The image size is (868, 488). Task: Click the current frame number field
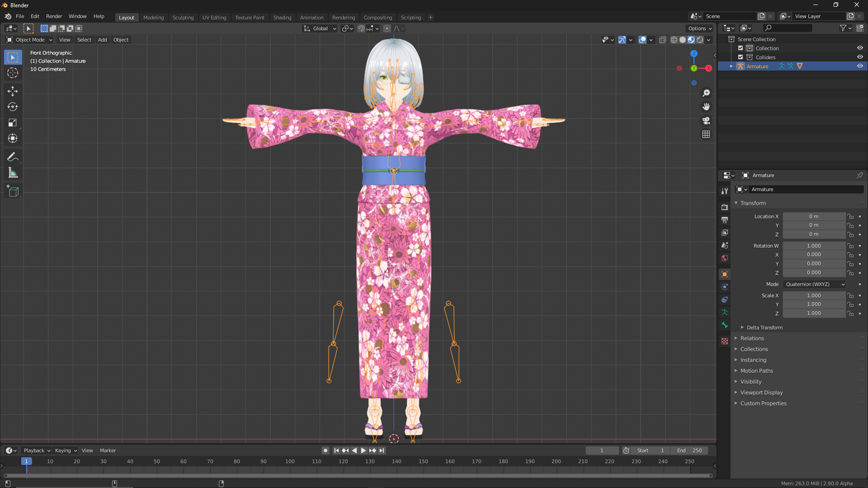click(x=602, y=450)
